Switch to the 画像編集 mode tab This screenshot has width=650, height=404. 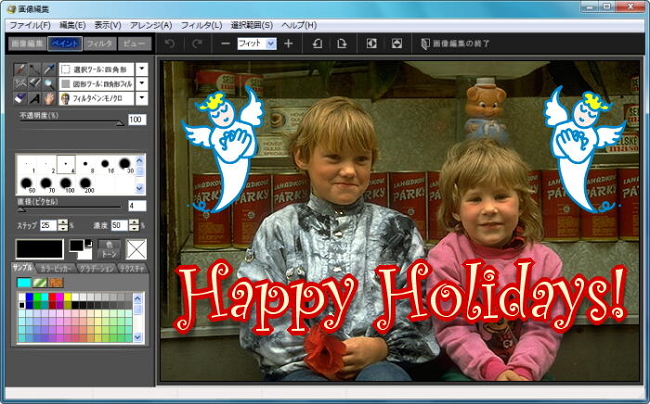pyautogui.click(x=27, y=44)
